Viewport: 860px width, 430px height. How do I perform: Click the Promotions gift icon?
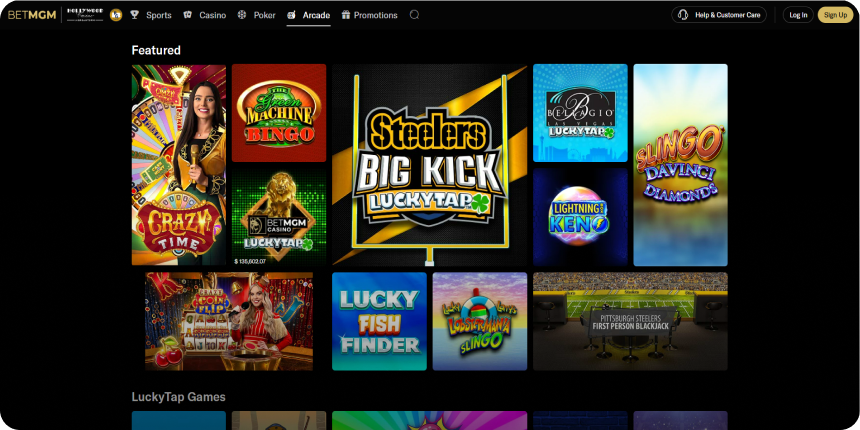click(x=346, y=15)
